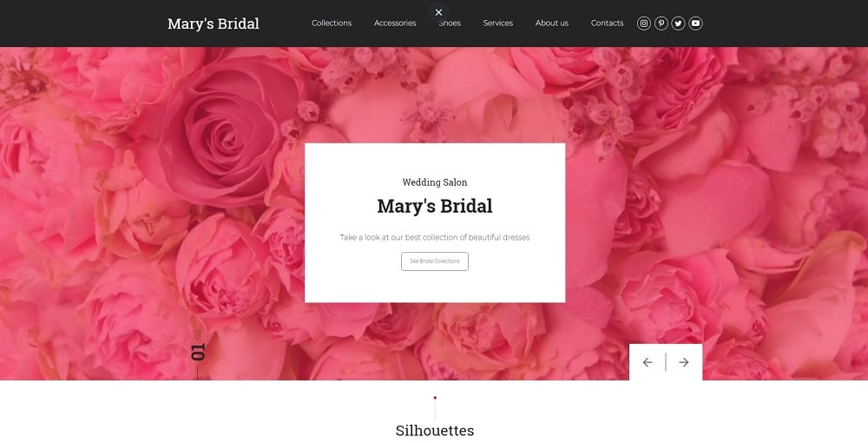
Task: Open the Twitter social icon
Action: [x=678, y=23]
